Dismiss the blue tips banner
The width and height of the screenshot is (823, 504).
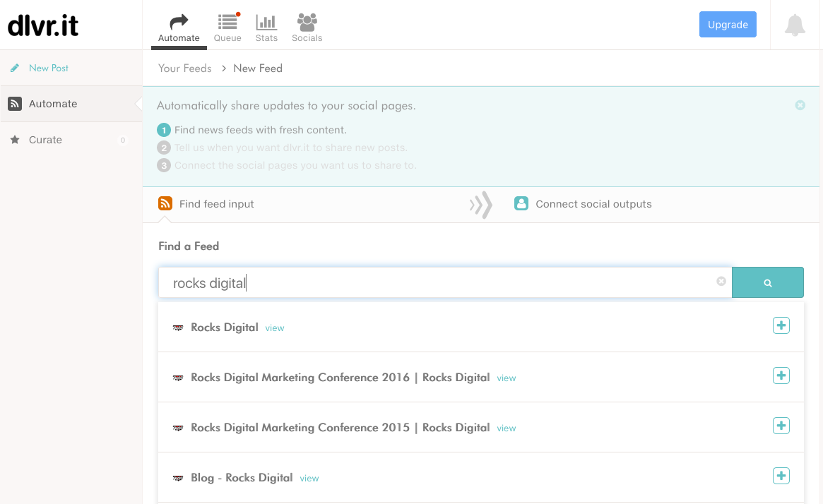pyautogui.click(x=800, y=105)
